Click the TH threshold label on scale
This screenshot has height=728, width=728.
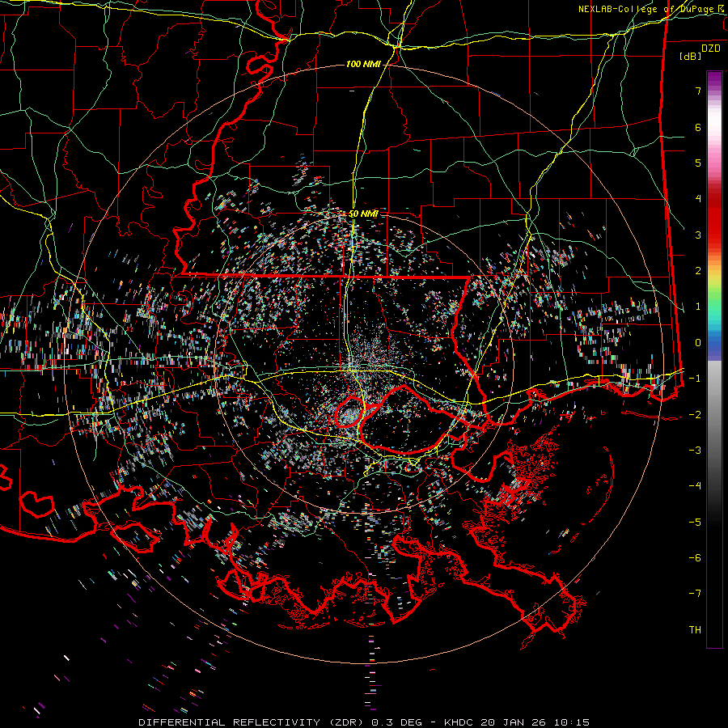695,630
